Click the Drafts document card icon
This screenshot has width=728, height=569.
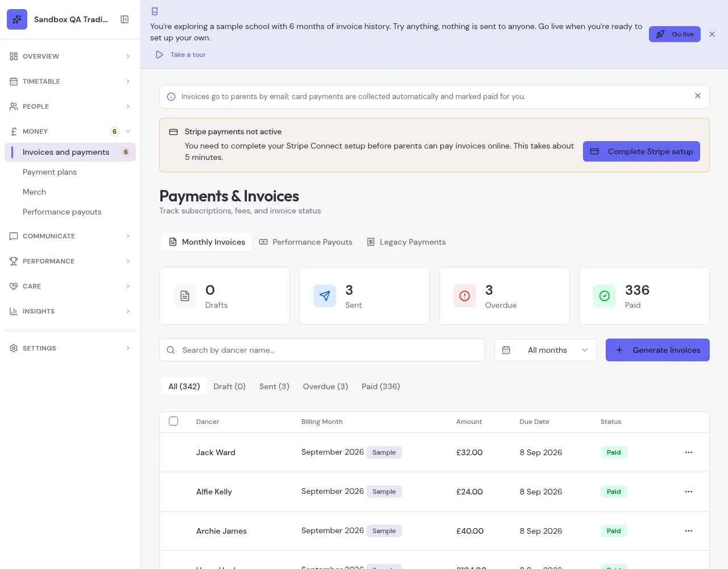click(x=185, y=296)
